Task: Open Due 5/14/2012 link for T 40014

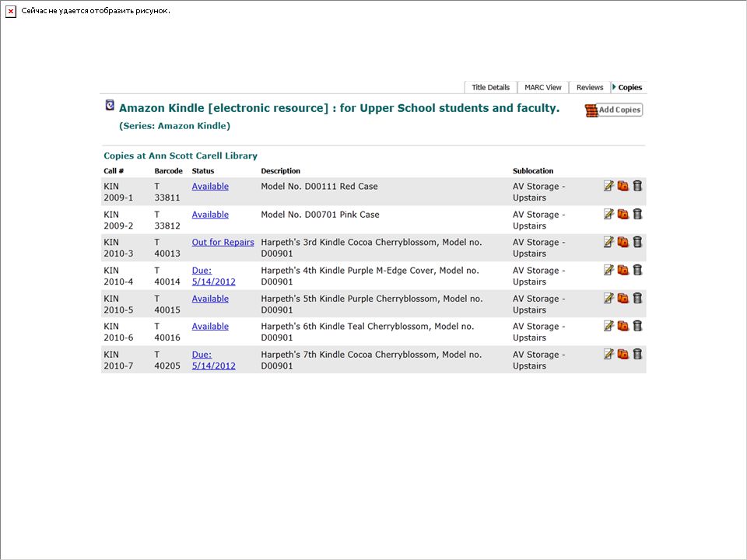Action: [x=213, y=275]
